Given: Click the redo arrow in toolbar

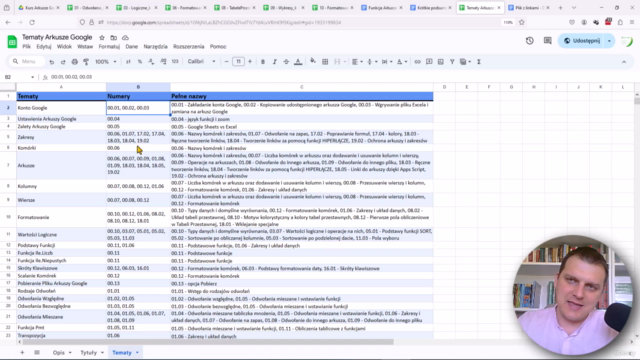Looking at the screenshot, I should click(63, 62).
